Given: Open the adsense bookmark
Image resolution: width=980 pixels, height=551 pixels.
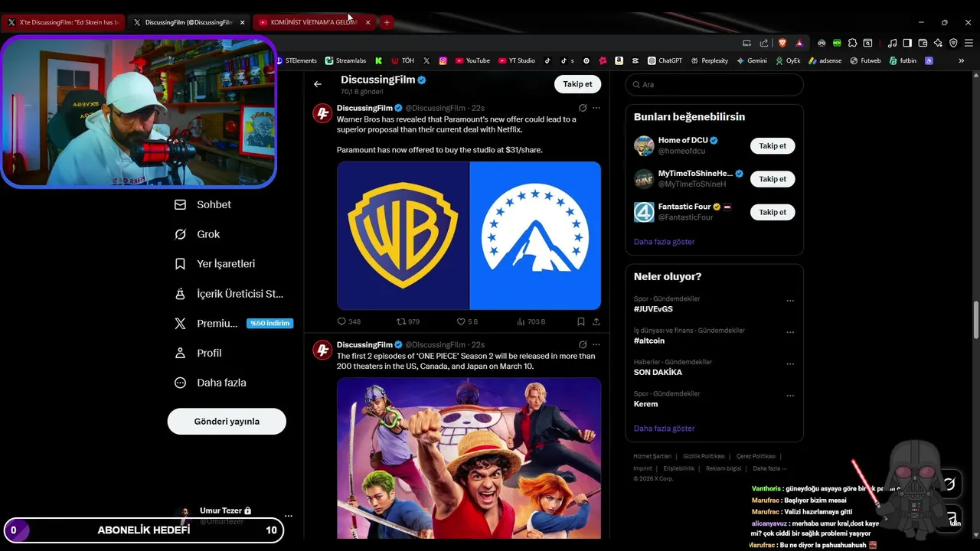Looking at the screenshot, I should pyautogui.click(x=825, y=60).
